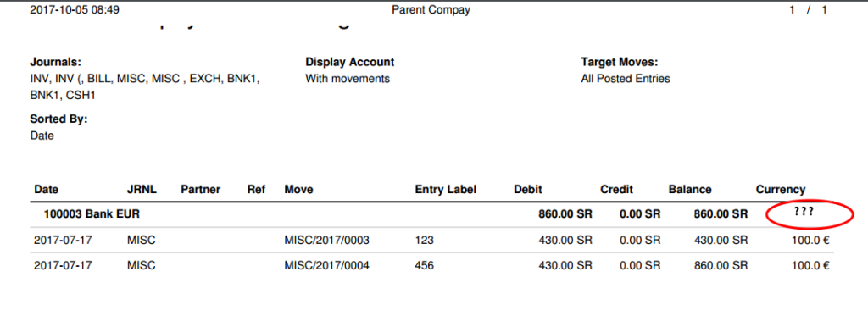Click the Currency column header
This screenshot has width=868, height=327.
tap(781, 189)
